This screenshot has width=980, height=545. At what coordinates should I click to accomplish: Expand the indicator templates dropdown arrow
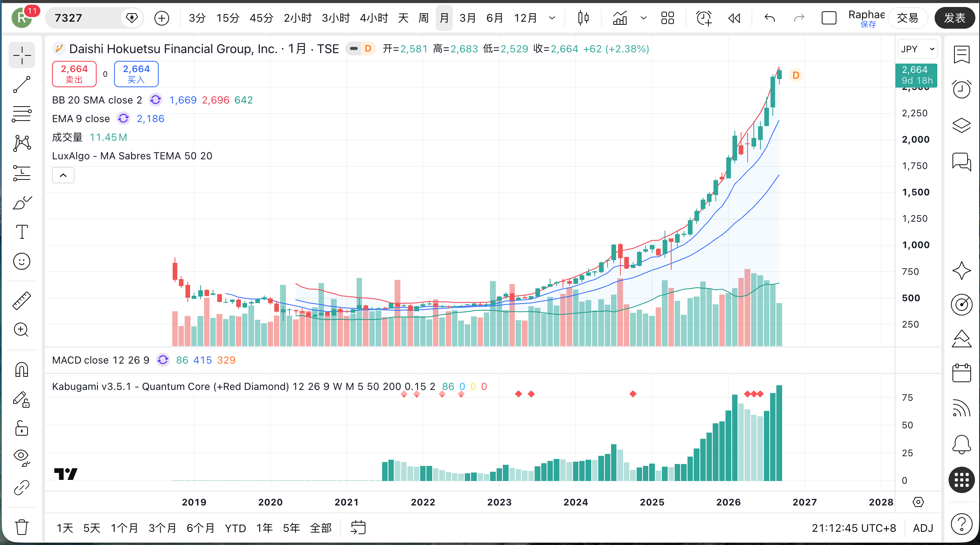tap(643, 18)
